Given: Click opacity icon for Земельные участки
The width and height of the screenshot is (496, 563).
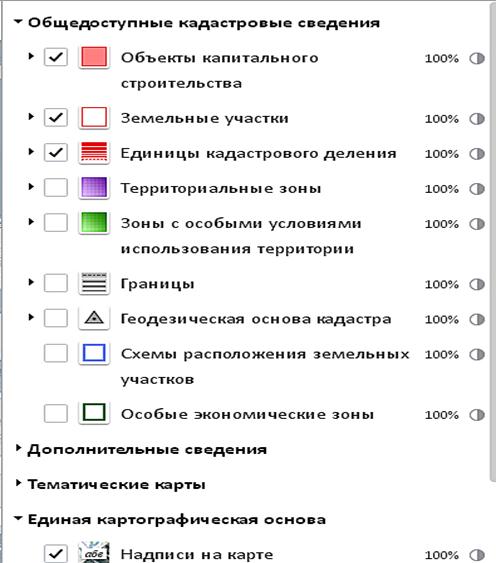Looking at the screenshot, I should point(477,118).
